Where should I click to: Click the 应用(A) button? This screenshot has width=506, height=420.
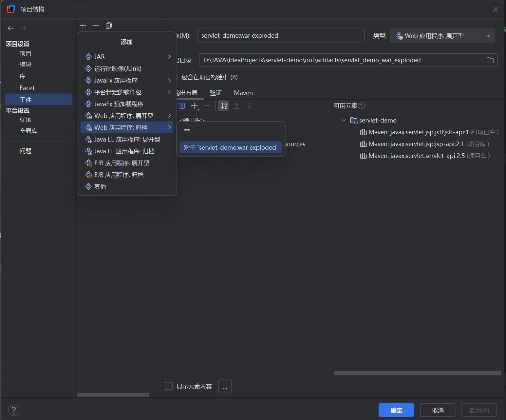pyautogui.click(x=479, y=410)
